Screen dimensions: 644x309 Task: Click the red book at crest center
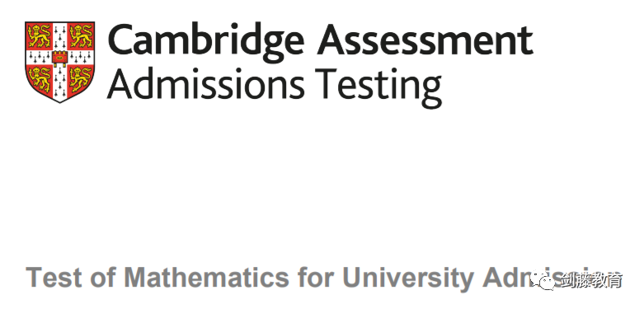pos(60,58)
